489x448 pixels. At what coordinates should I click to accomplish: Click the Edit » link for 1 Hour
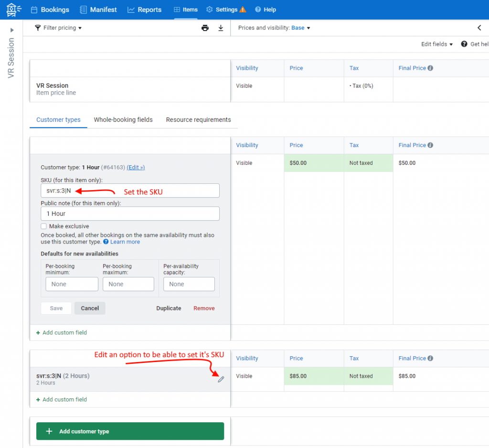[136, 167]
